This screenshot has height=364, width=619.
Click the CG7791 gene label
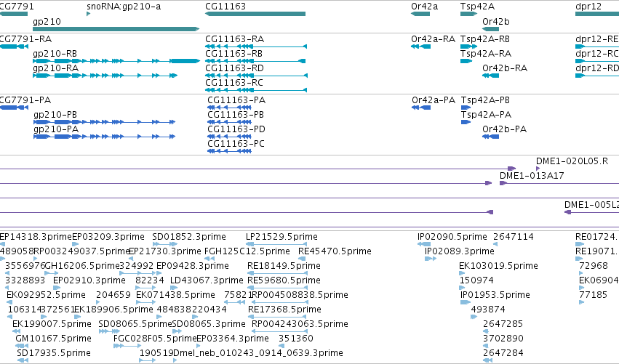point(17,7)
